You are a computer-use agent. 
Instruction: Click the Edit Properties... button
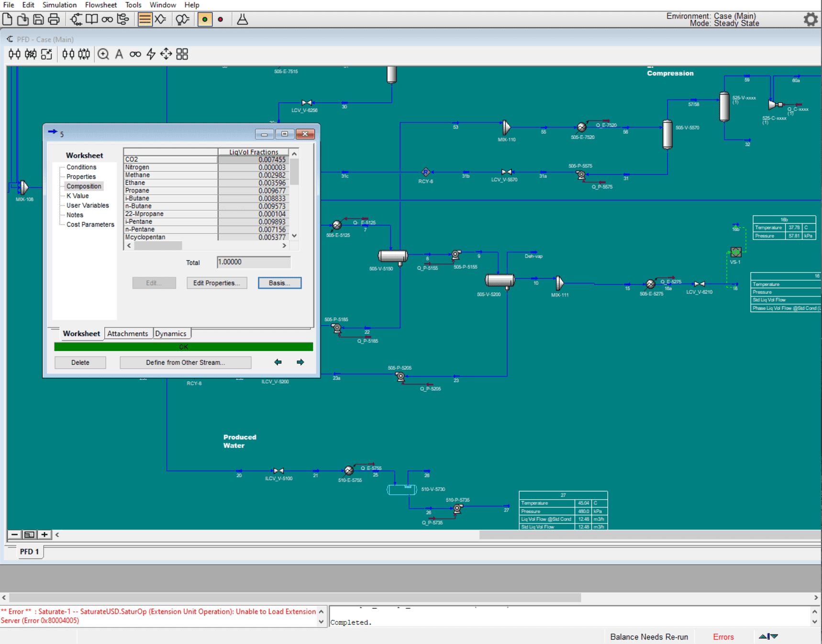click(x=217, y=283)
